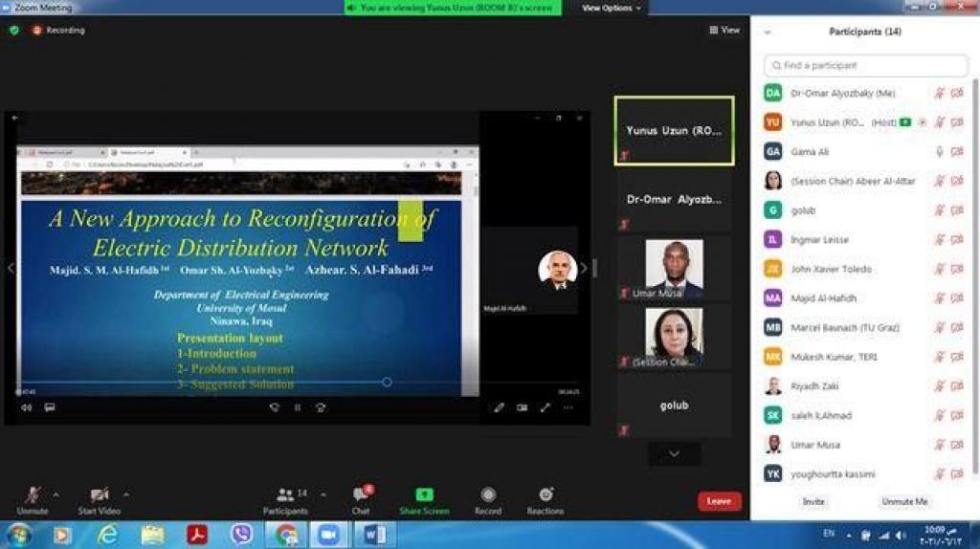Open the Chat panel
Screen dimensions: 980x549
(x=361, y=495)
